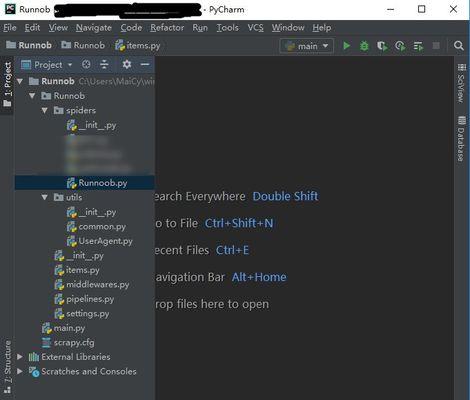
Task: Collapse the inner Runnob folder arrow
Action: pyautogui.click(x=32, y=96)
